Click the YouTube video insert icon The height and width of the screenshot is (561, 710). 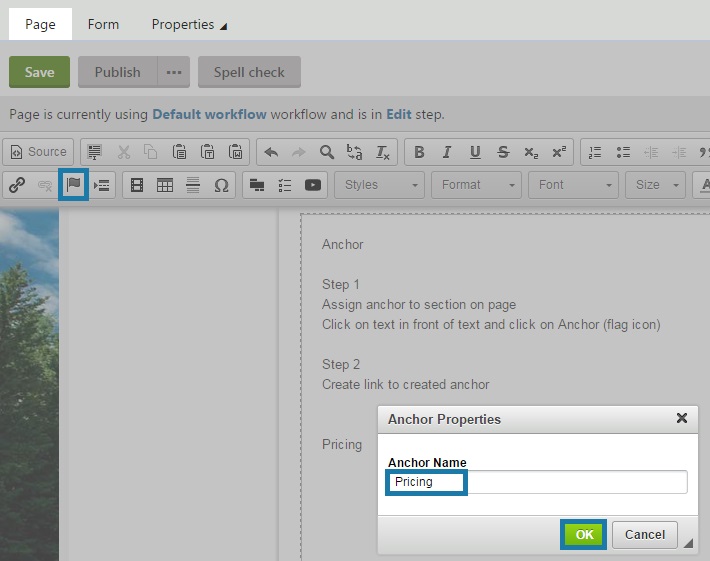[x=313, y=185]
